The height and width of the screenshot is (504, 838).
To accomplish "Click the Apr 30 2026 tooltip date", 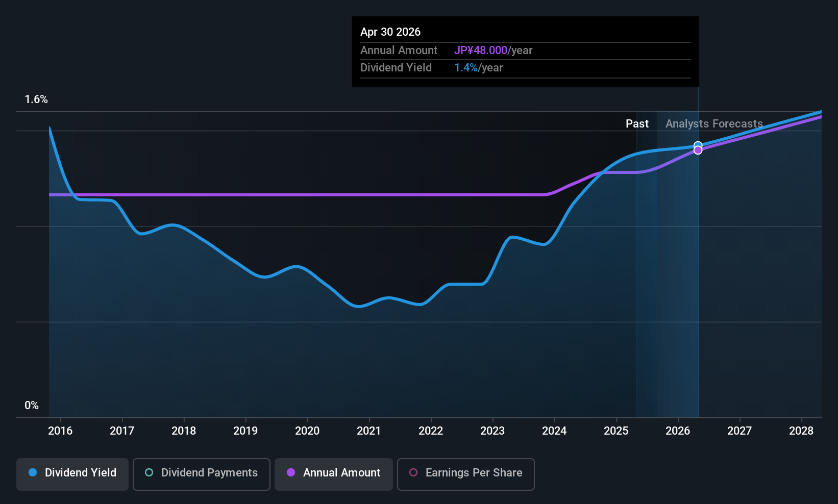I will coord(390,32).
